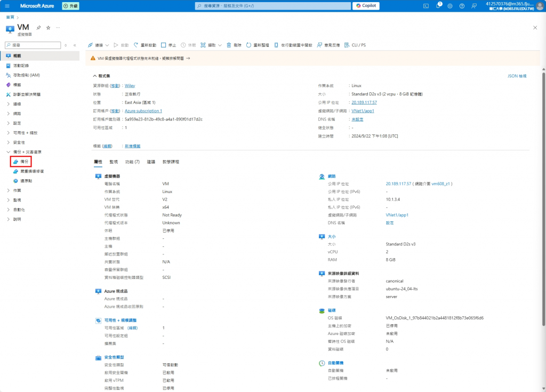Click the global resource search box
Image resolution: width=546 pixels, height=392 pixels.
click(273, 6)
